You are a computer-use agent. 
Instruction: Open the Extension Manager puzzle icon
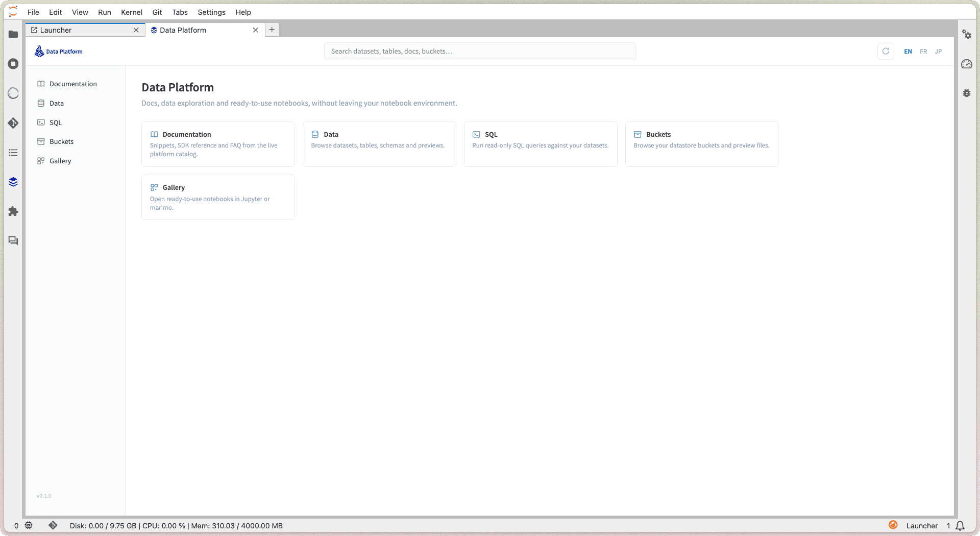pos(13,211)
